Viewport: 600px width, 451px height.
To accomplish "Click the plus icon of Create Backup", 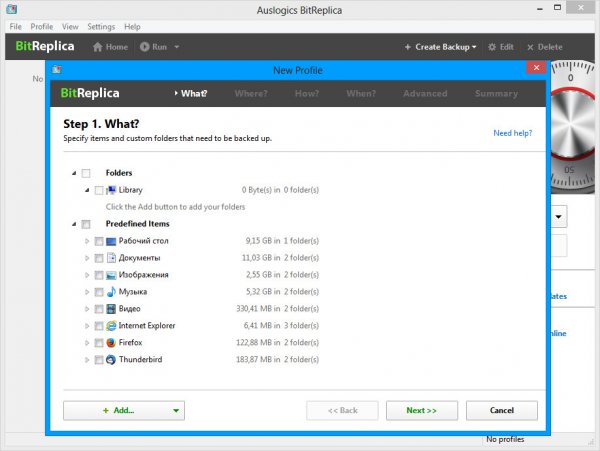I will click(408, 47).
